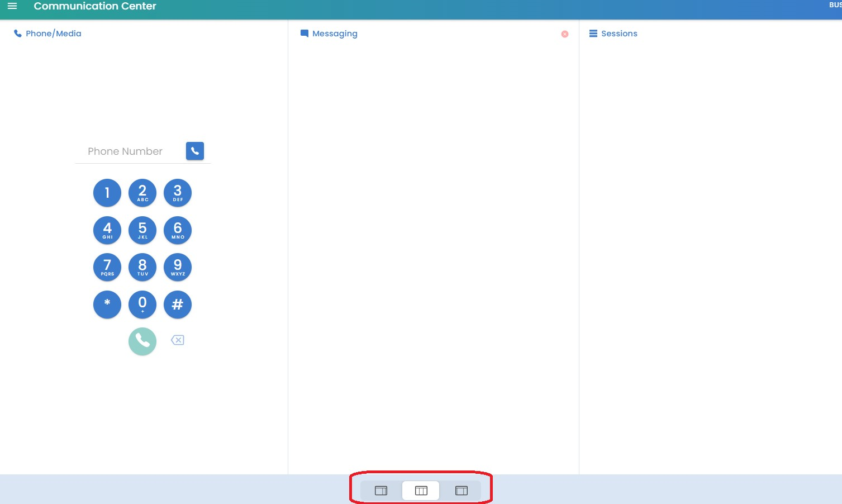Screen dimensions: 842x504
Task: Select the Sessions panel header
Action: [x=619, y=34]
